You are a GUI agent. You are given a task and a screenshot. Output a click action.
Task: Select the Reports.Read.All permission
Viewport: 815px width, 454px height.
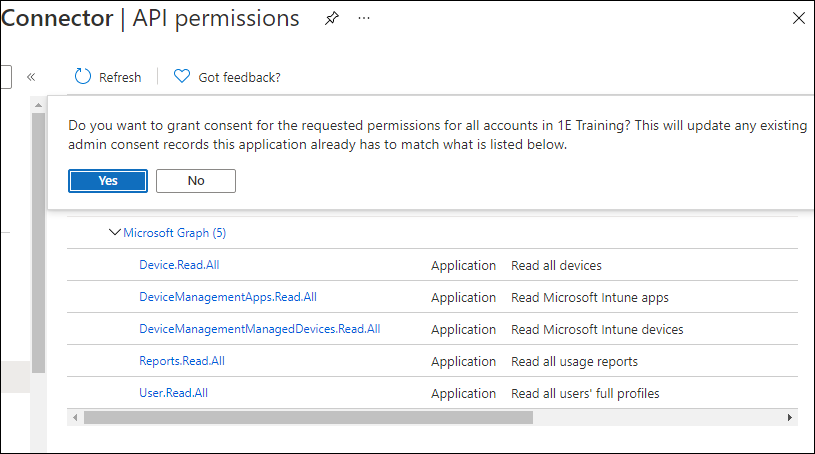181,361
